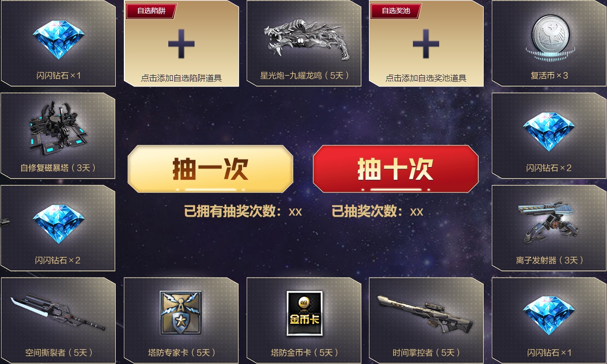
Task: Click the 自选陷阱 red tag label
Action: (x=151, y=11)
